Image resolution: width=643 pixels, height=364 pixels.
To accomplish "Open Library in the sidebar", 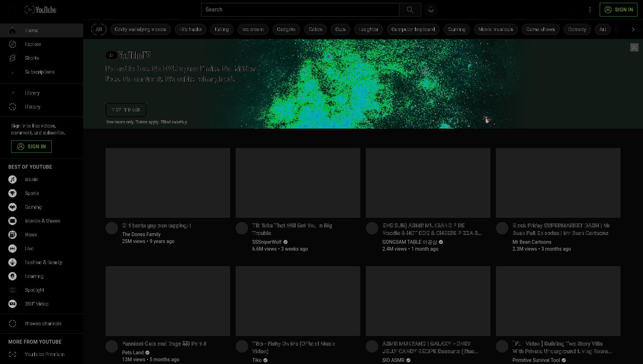I will [42, 93].
